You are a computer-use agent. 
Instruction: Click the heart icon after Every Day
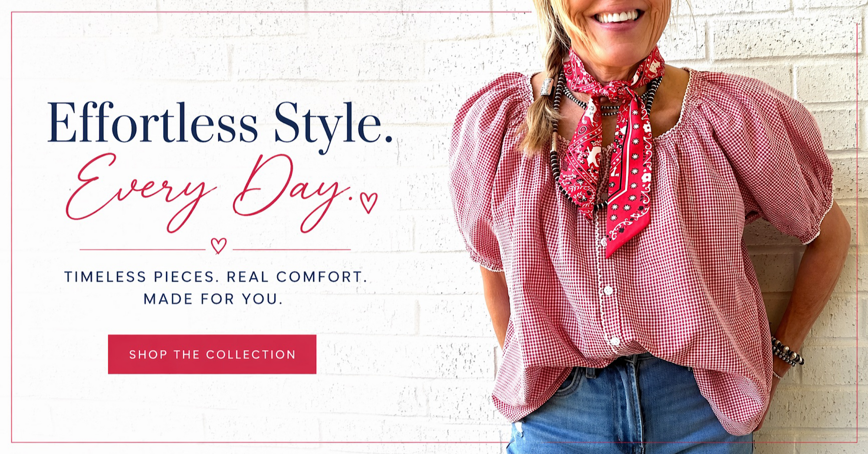tap(368, 203)
